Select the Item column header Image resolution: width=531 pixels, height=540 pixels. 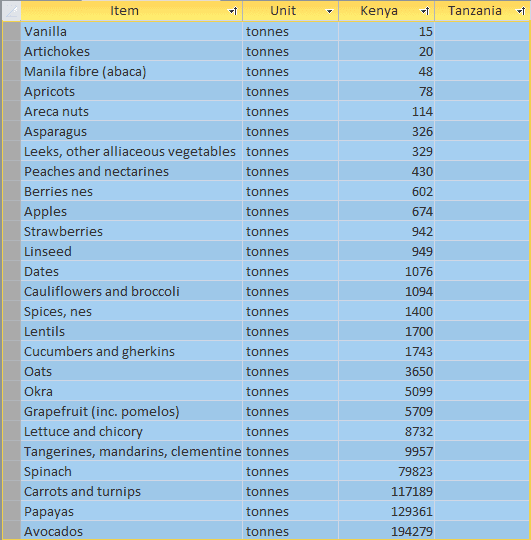click(132, 11)
